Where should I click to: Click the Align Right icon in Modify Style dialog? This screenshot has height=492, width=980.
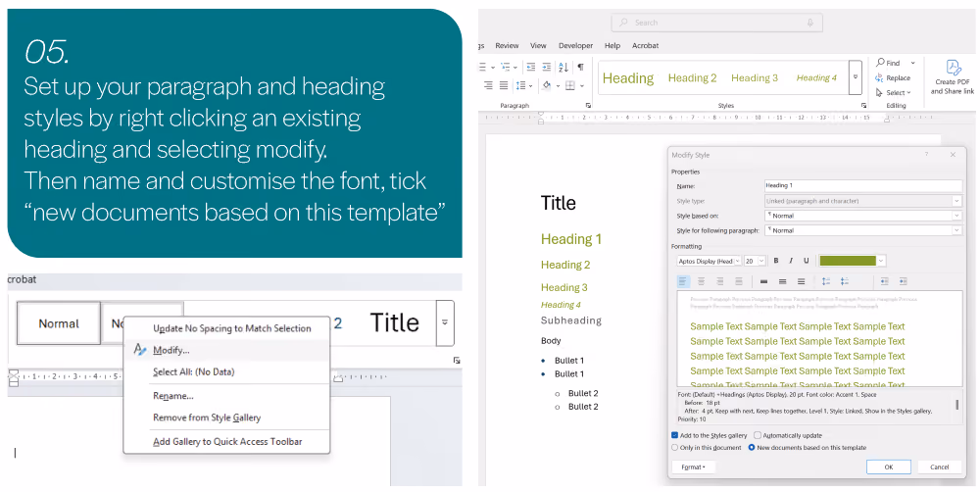[720, 282]
